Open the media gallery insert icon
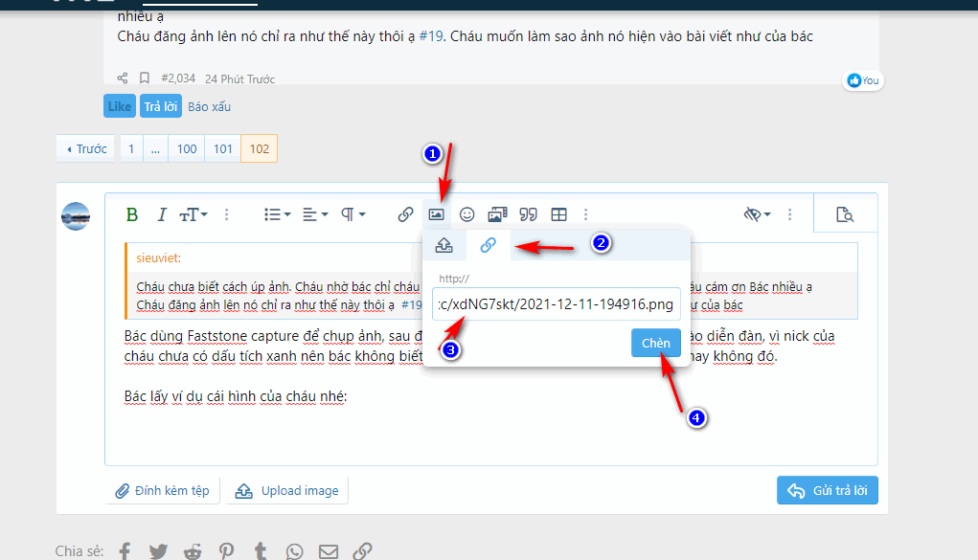Image resolution: width=978 pixels, height=560 pixels. click(497, 214)
